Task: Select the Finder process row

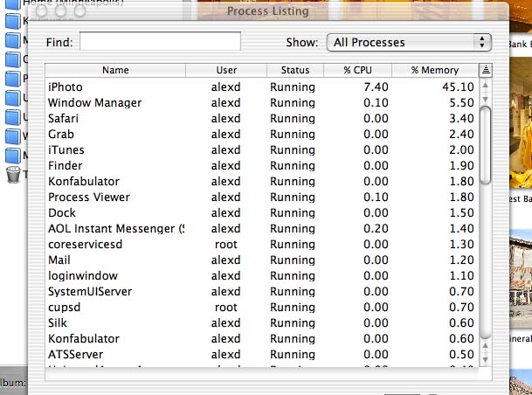Action: point(261,165)
